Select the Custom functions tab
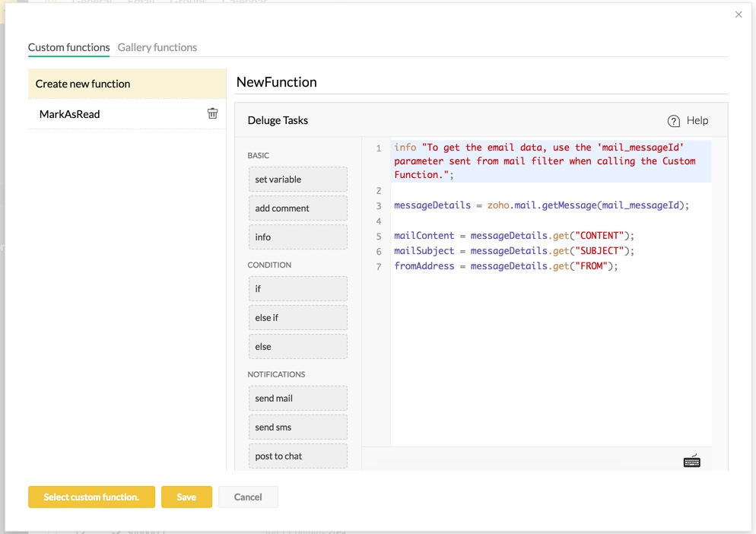 pyautogui.click(x=68, y=47)
